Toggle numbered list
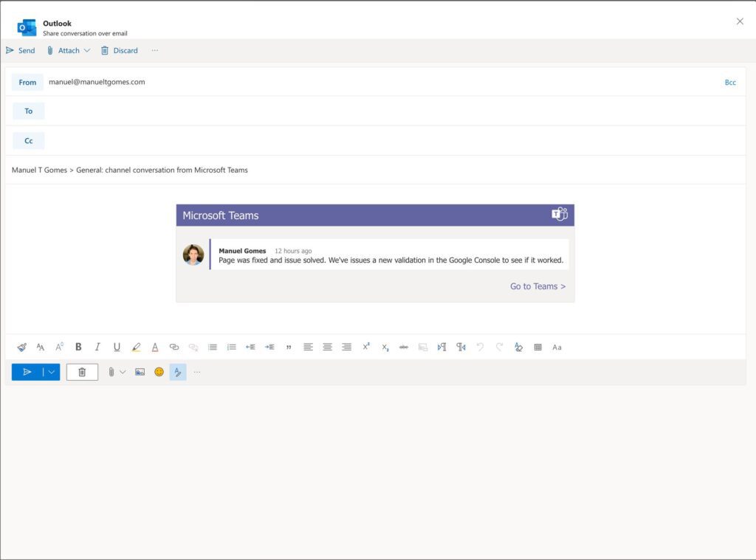The height and width of the screenshot is (560, 756). pos(231,347)
